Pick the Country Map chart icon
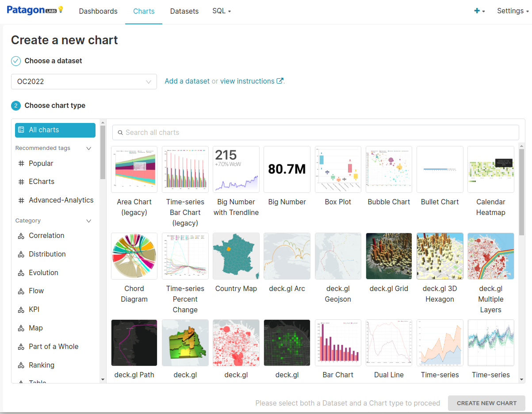 click(x=236, y=256)
